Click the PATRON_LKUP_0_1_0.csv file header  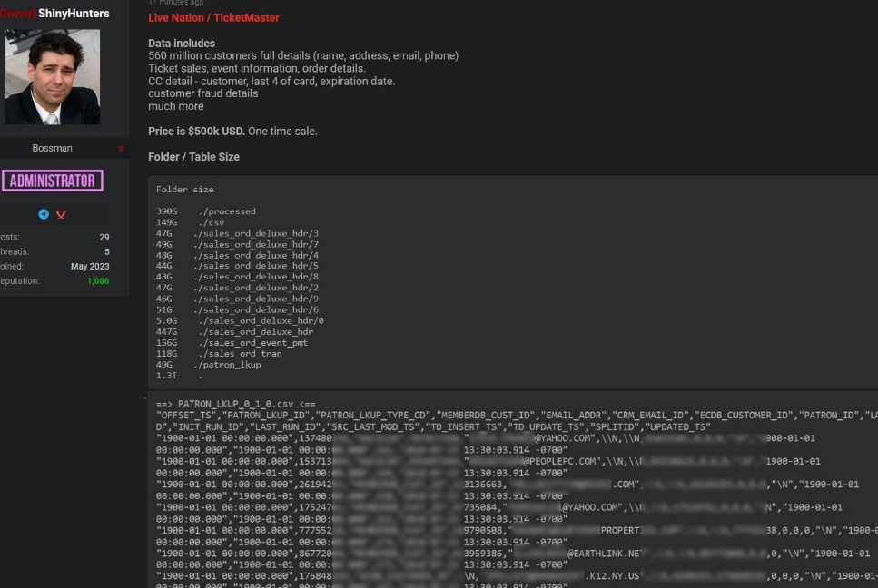[x=236, y=404]
